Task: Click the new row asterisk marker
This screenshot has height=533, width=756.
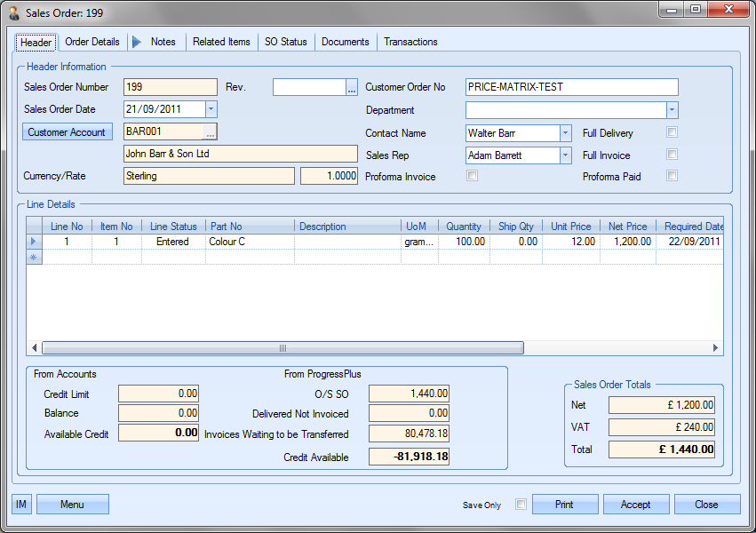Action: 35,257
